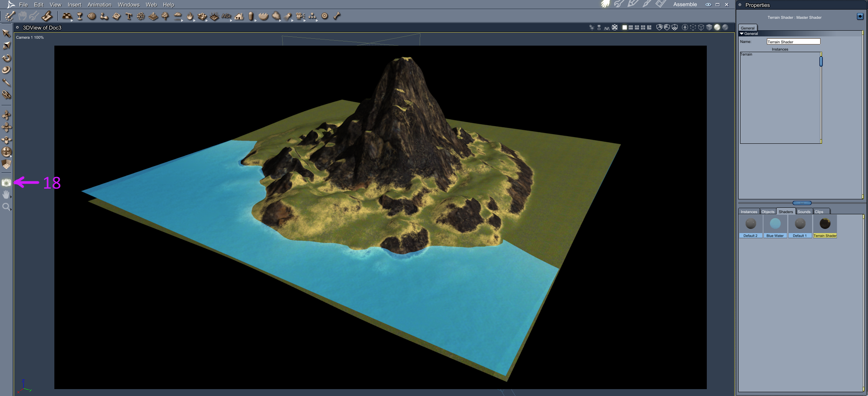Select the Fire effect icon

190,16
